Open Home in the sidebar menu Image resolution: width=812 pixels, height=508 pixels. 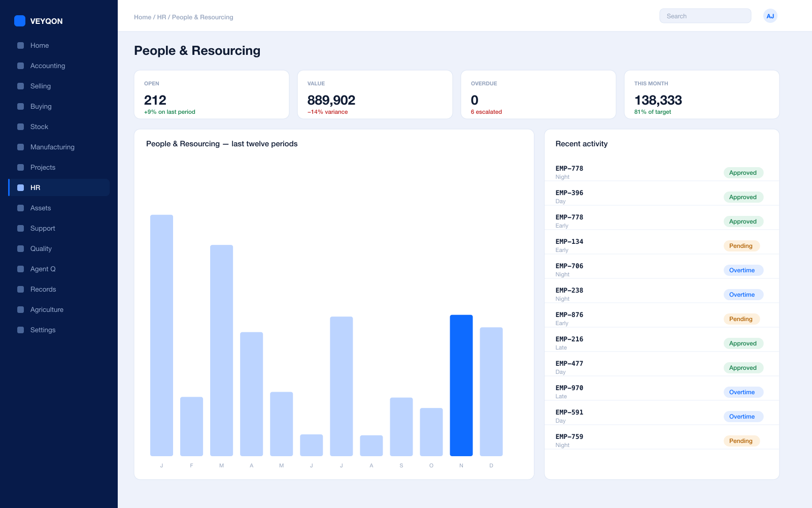coord(59,45)
